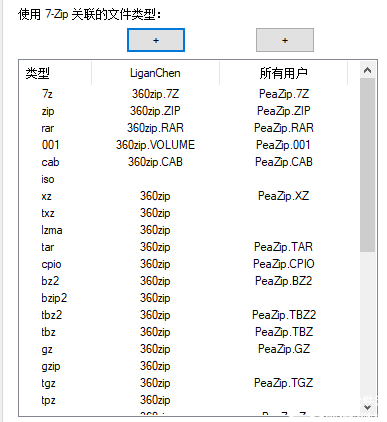
Task: Click the PeaZip.7Z cell
Action: click(284, 94)
